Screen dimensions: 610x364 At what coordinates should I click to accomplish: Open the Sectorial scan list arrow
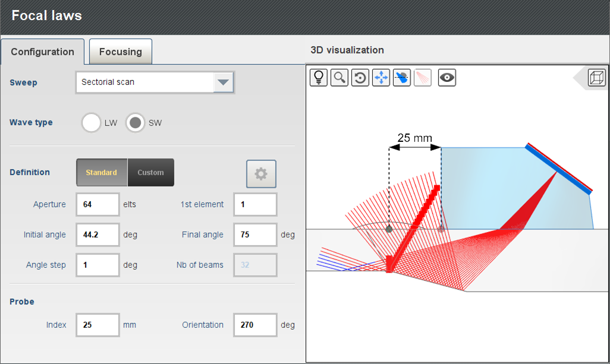tap(223, 82)
